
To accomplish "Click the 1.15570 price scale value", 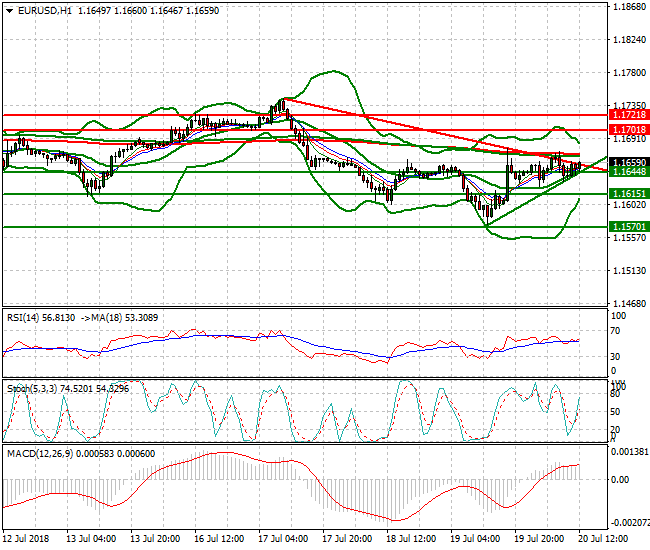I will coord(630,238).
